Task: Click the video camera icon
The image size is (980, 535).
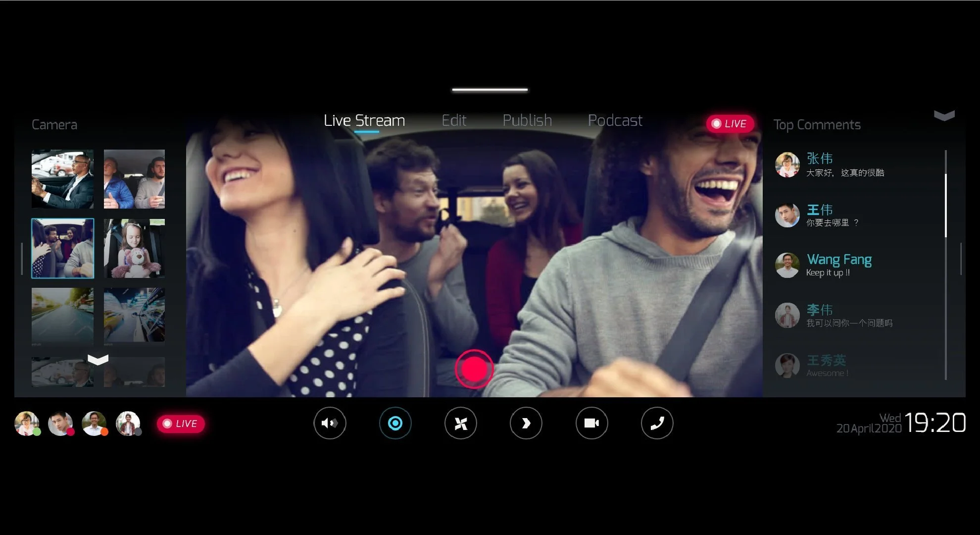Action: pos(591,423)
